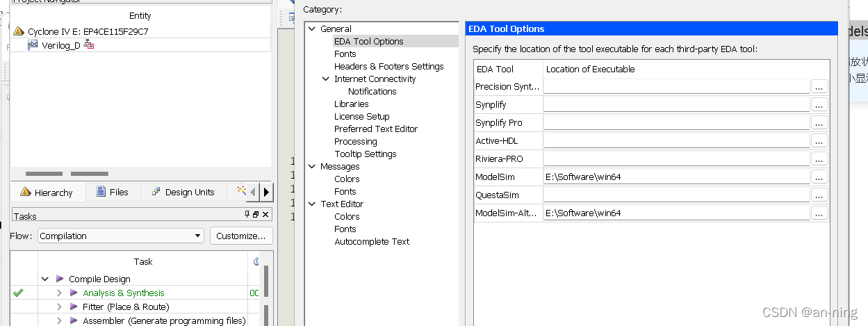Click the empty QuestaSim location field
This screenshot has height=326, width=868.
[677, 195]
